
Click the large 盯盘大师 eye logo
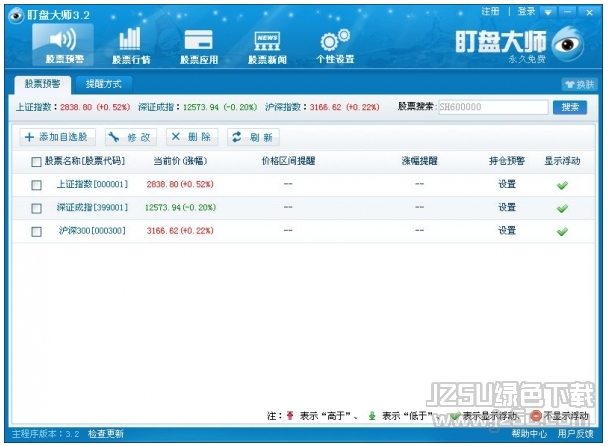pyautogui.click(x=567, y=44)
